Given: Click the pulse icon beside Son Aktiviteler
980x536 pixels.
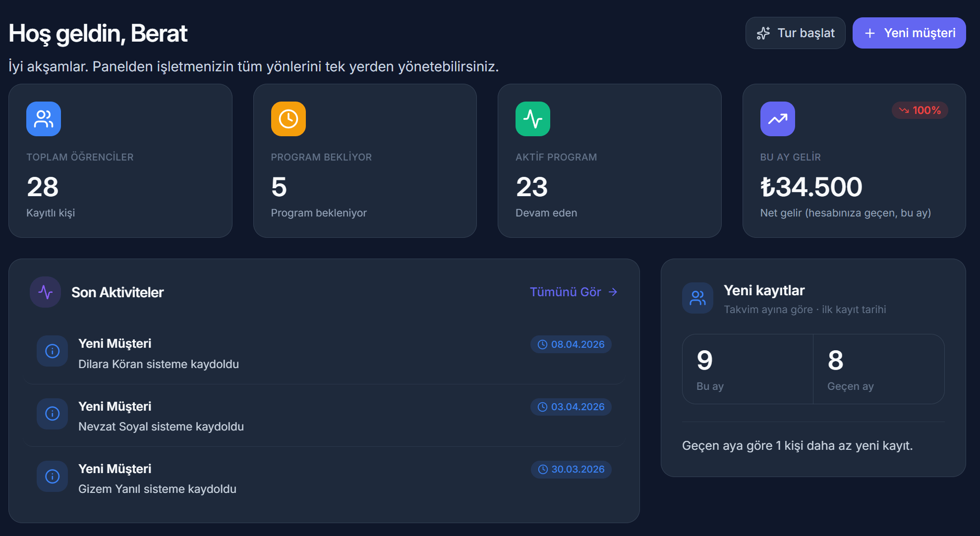Looking at the screenshot, I should [46, 292].
